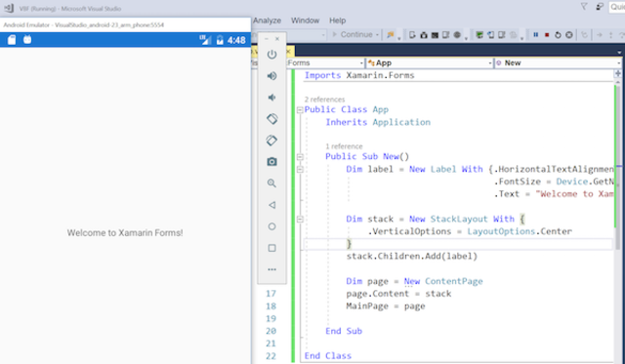This screenshot has width=625, height=364.
Task: Click 'Welcome to Xamarin Forms!' label in emulator
Action: click(125, 233)
